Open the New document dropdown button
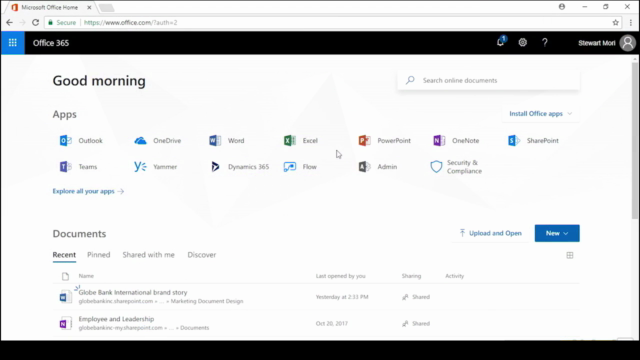 pos(557,233)
